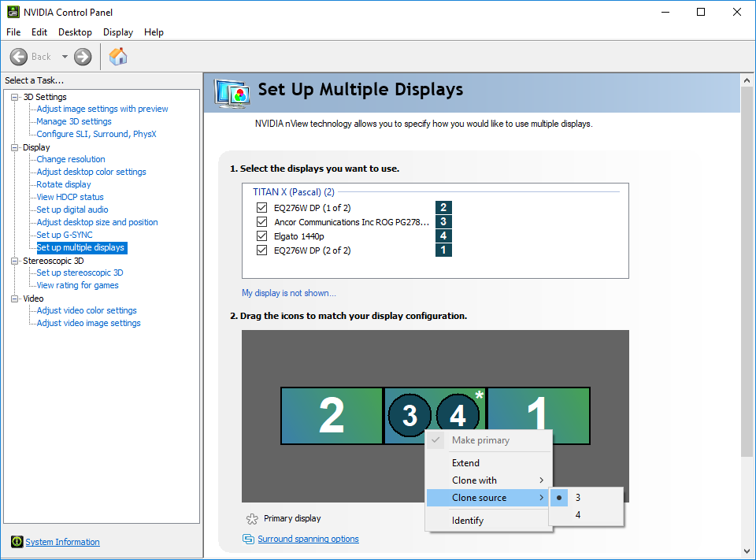The image size is (756, 560).
Task: Open the Help menu
Action: [x=154, y=32]
